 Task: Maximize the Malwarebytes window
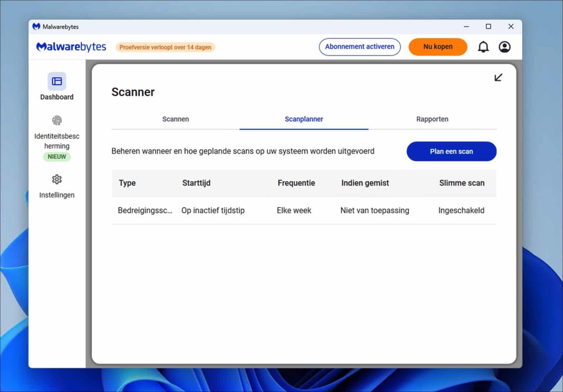(x=488, y=26)
